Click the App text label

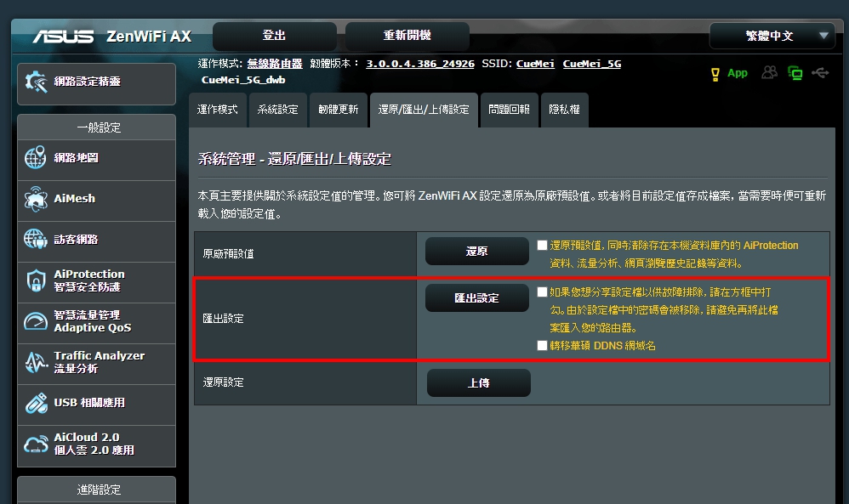pos(737,73)
